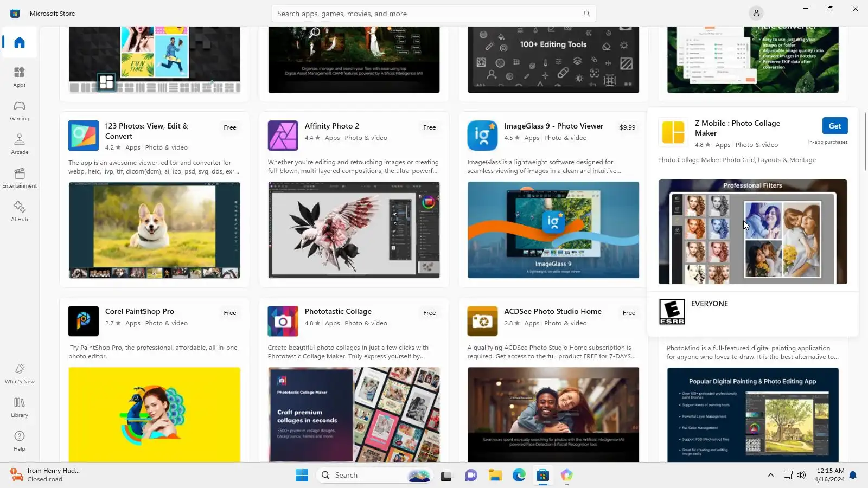
Task: Click the Affinity Photo 2 app icon
Action: pos(283,136)
